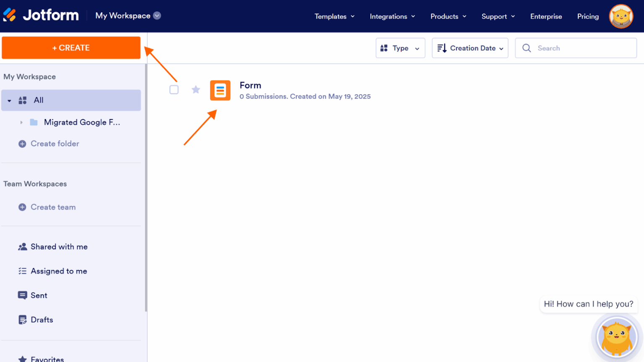Viewport: 644px width, 362px height.
Task: Click the Jotform logo
Action: pyautogui.click(x=41, y=15)
